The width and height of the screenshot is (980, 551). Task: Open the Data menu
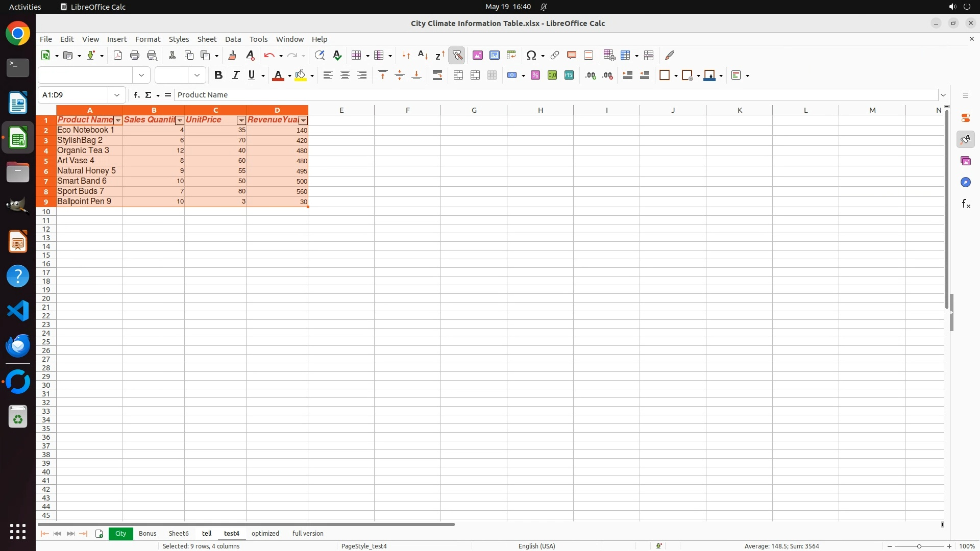[x=233, y=39]
